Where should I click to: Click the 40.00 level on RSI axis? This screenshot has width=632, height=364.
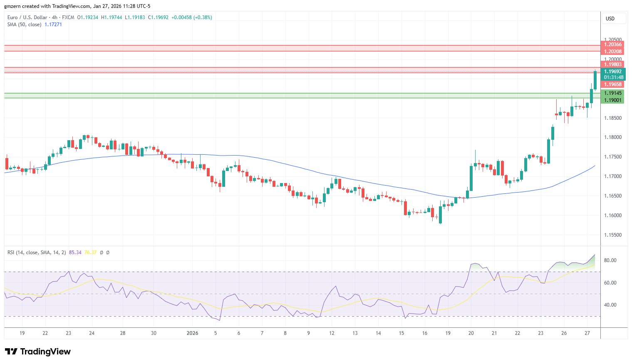[610, 305]
